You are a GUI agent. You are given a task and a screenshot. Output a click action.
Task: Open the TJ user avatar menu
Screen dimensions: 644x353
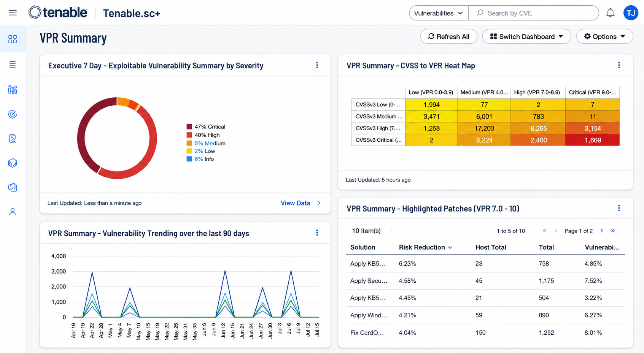pos(631,13)
